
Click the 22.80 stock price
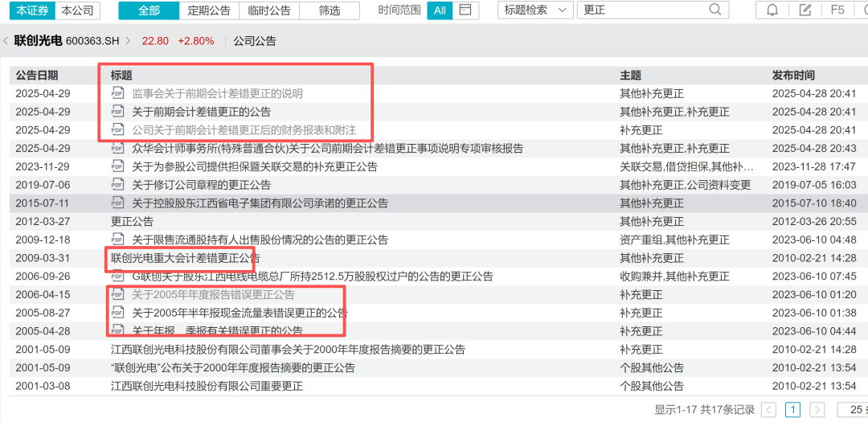point(154,41)
